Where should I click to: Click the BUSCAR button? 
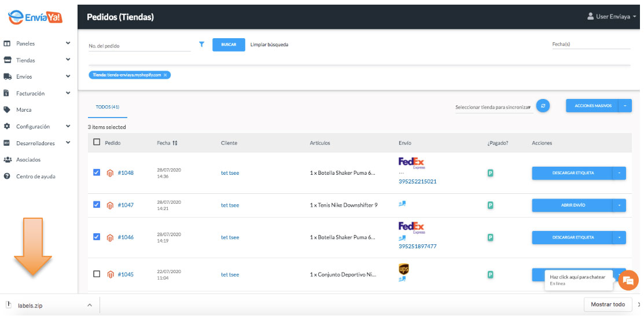[229, 45]
